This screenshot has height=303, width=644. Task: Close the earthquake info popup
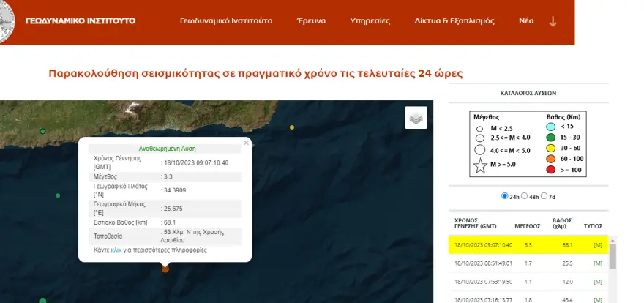(x=246, y=142)
